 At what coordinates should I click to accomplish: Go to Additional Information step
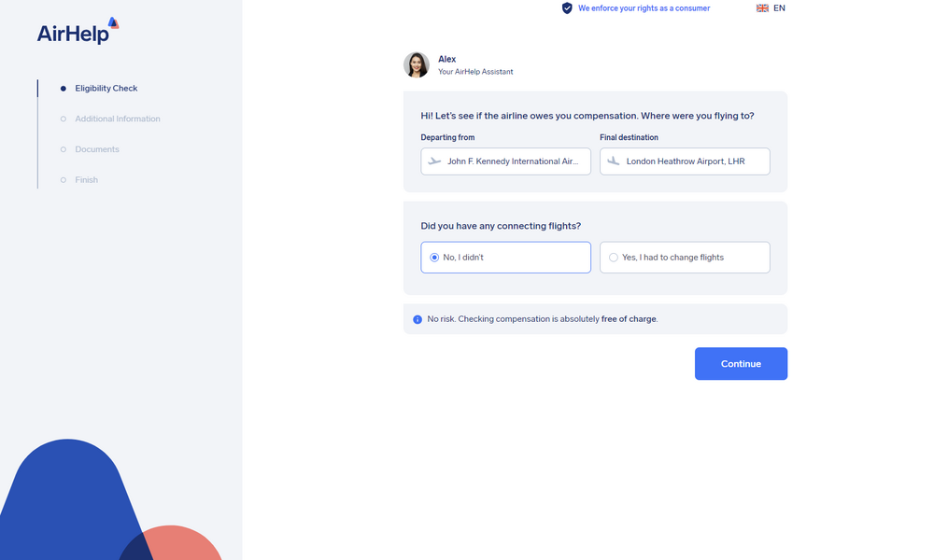pos(118,119)
